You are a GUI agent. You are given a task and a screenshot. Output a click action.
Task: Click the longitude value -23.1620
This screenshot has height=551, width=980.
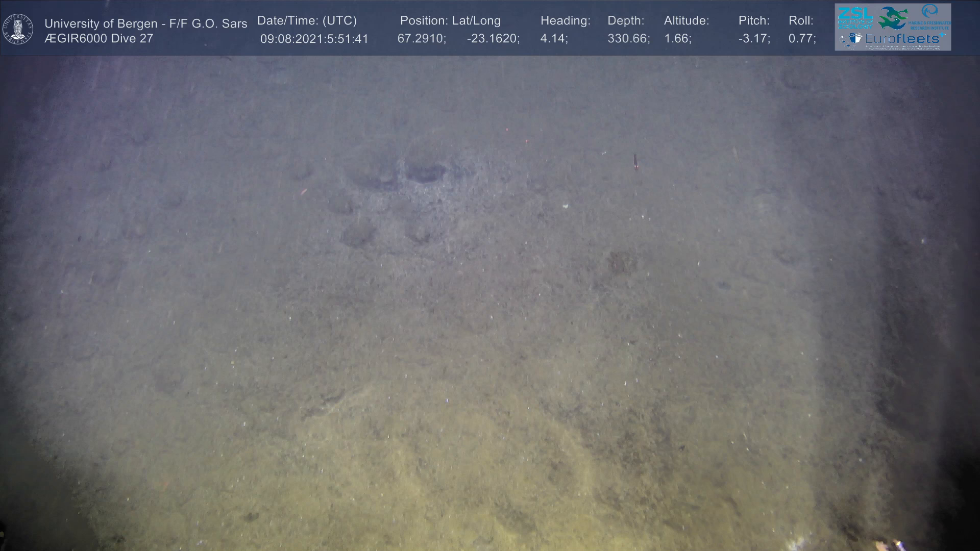click(x=493, y=39)
